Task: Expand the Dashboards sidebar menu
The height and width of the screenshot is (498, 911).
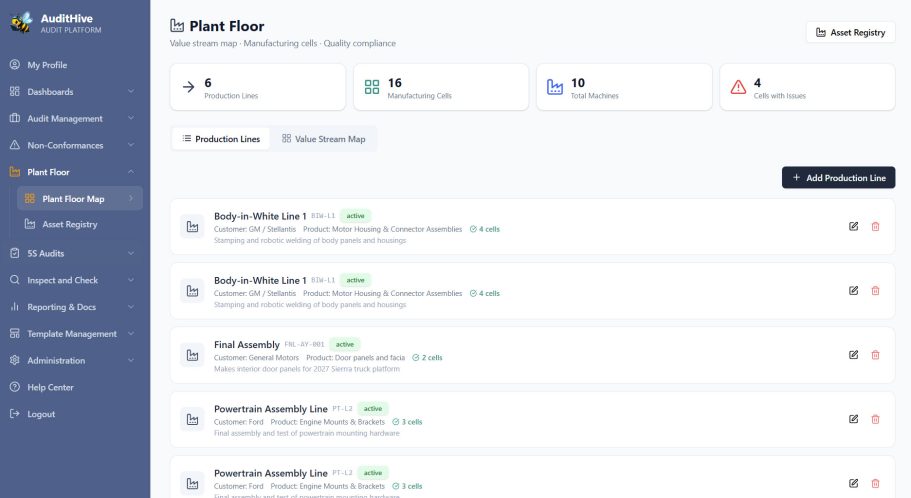Action: click(x=74, y=91)
